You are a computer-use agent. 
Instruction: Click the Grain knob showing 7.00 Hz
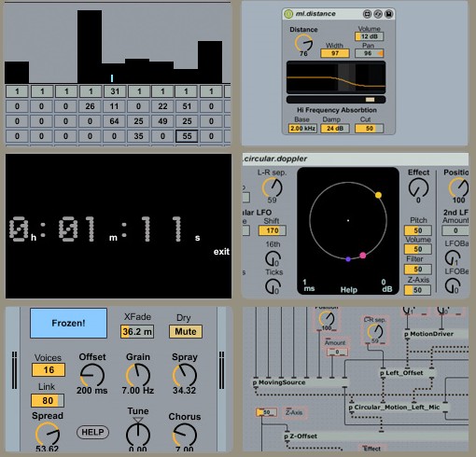pyautogui.click(x=138, y=375)
